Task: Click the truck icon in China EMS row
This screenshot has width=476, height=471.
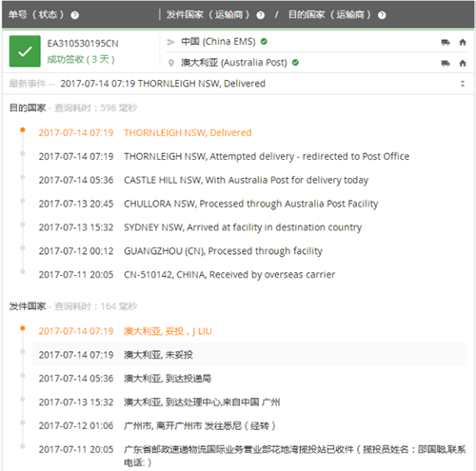Action: tap(446, 42)
